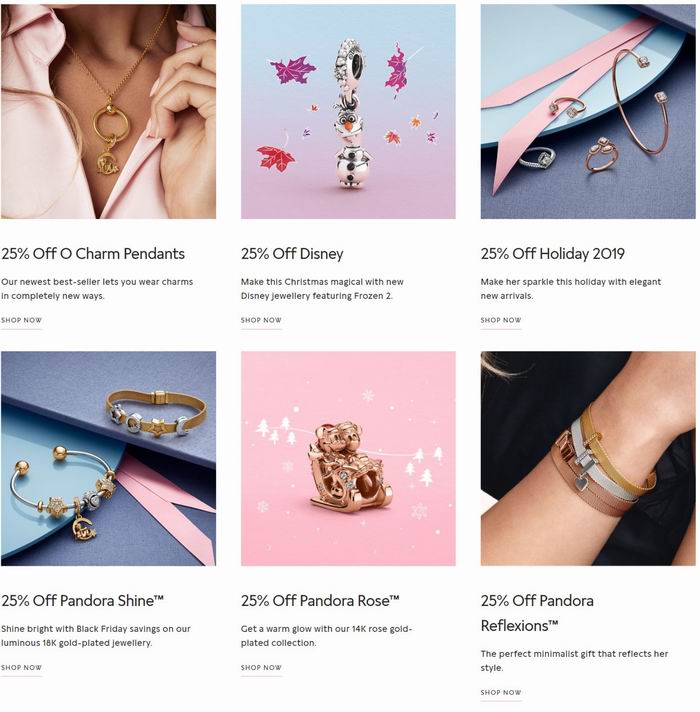
Task: Shop now for Pandora Shine
Action: 21,668
